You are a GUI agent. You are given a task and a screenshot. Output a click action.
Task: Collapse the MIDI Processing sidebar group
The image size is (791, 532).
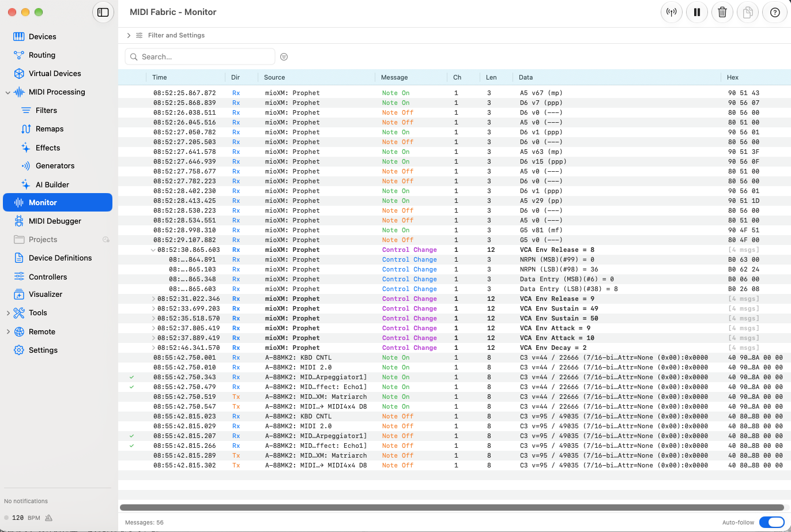pyautogui.click(x=7, y=92)
